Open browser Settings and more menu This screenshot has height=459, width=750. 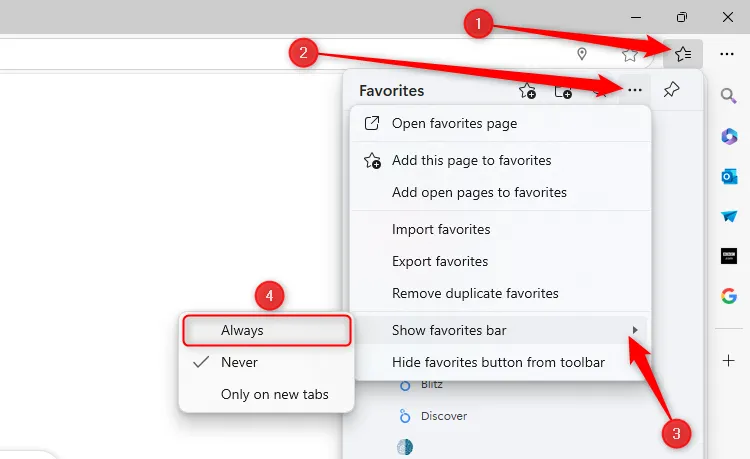tap(728, 54)
